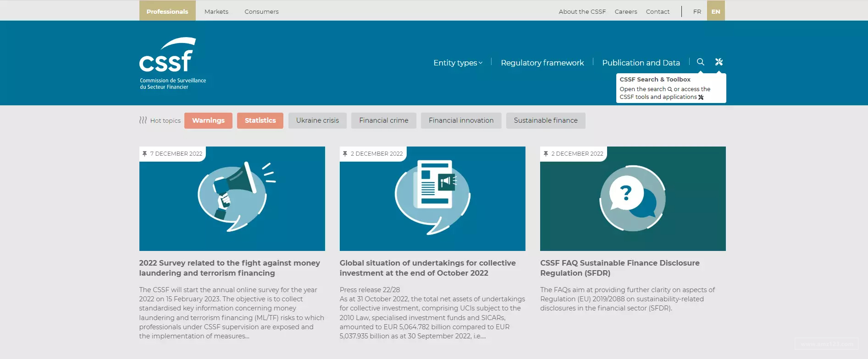
Task: Click the 'CSSF Search & Toolbox' tooltip title
Action: [655, 79]
